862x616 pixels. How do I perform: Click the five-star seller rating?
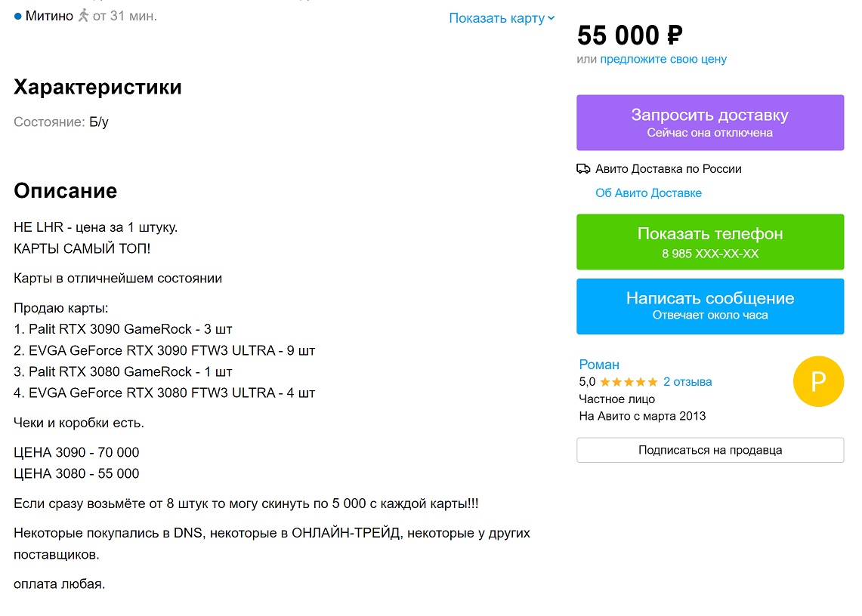coord(629,382)
